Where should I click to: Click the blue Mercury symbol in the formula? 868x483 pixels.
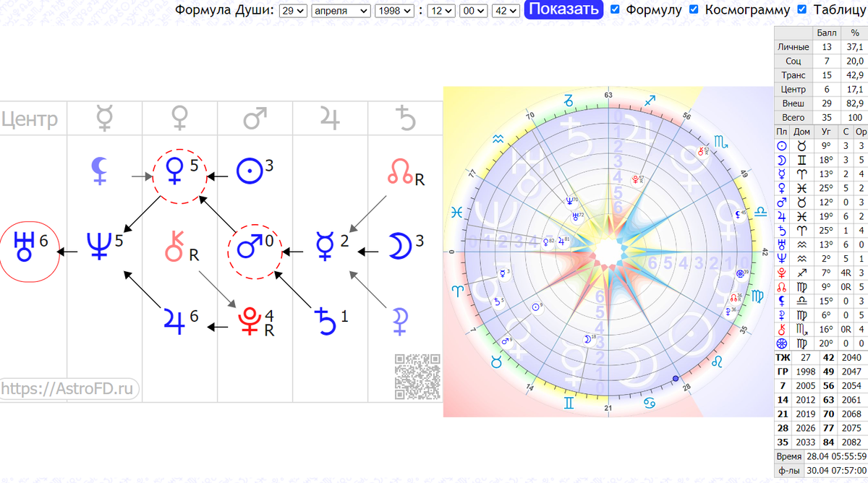click(326, 245)
